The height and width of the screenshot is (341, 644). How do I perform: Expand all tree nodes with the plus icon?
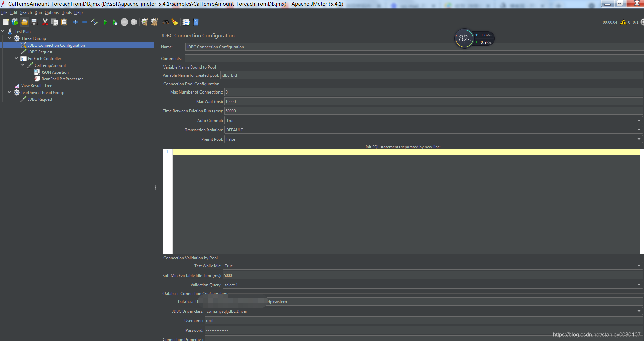click(x=75, y=22)
